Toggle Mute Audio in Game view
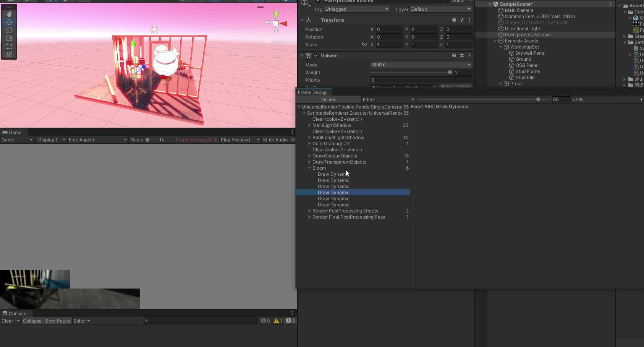This screenshot has height=347, width=644. point(275,140)
